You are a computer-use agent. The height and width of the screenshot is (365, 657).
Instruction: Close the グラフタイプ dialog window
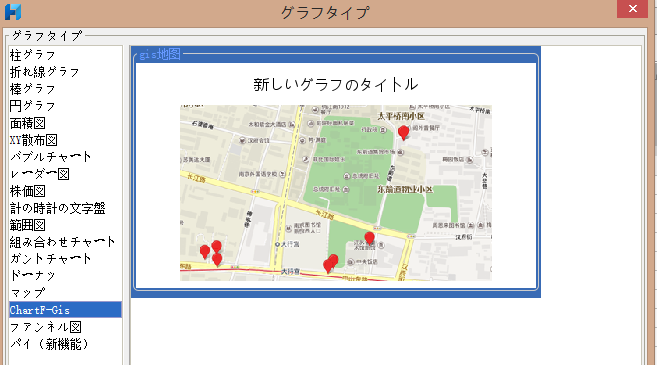[x=632, y=9]
